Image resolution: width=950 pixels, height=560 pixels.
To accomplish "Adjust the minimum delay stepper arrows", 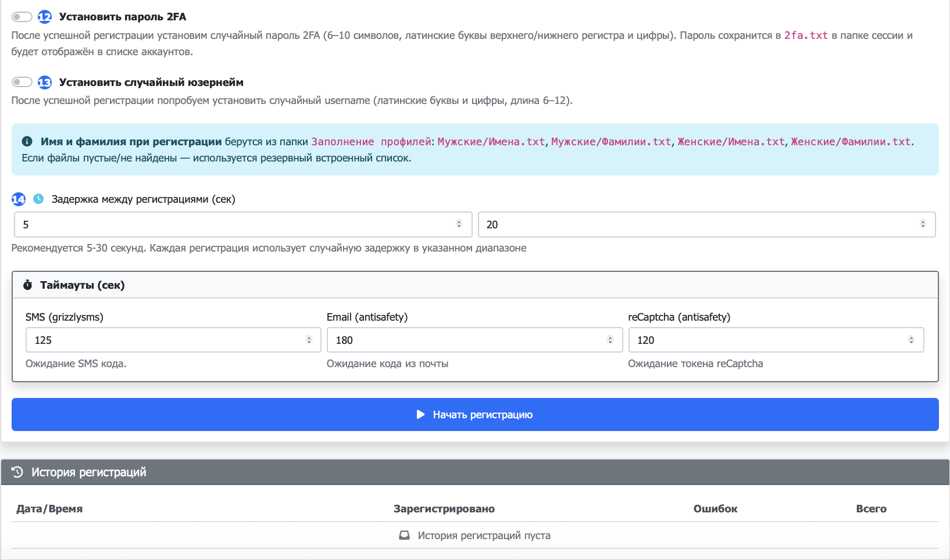I will [x=459, y=224].
